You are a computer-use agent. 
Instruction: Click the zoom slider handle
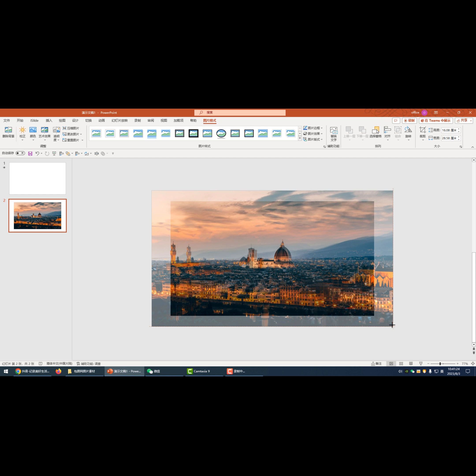[440, 364]
